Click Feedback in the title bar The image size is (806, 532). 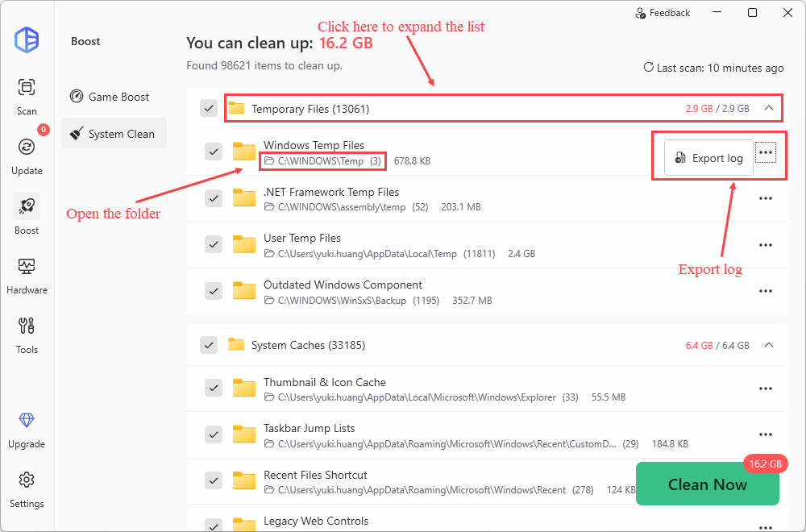pos(663,13)
